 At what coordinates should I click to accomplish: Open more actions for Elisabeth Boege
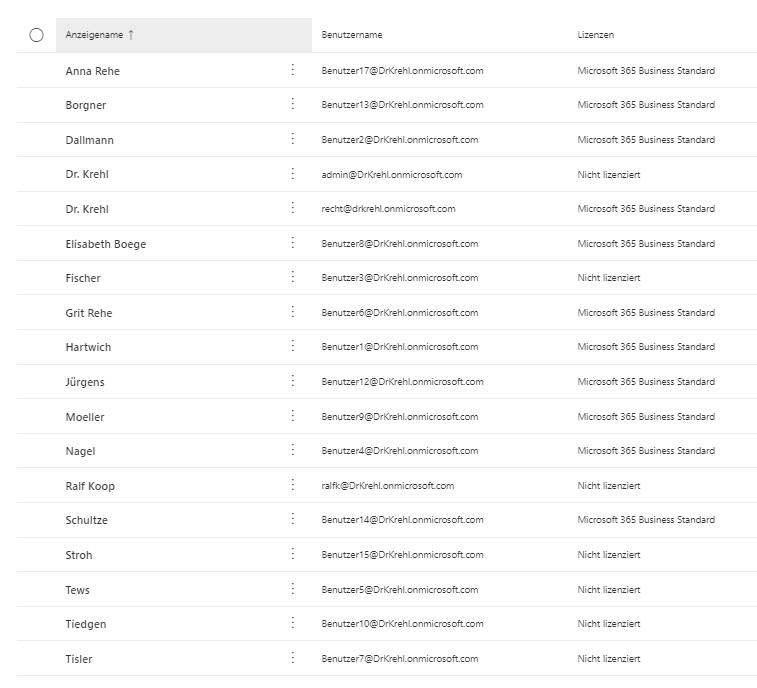pyautogui.click(x=292, y=243)
